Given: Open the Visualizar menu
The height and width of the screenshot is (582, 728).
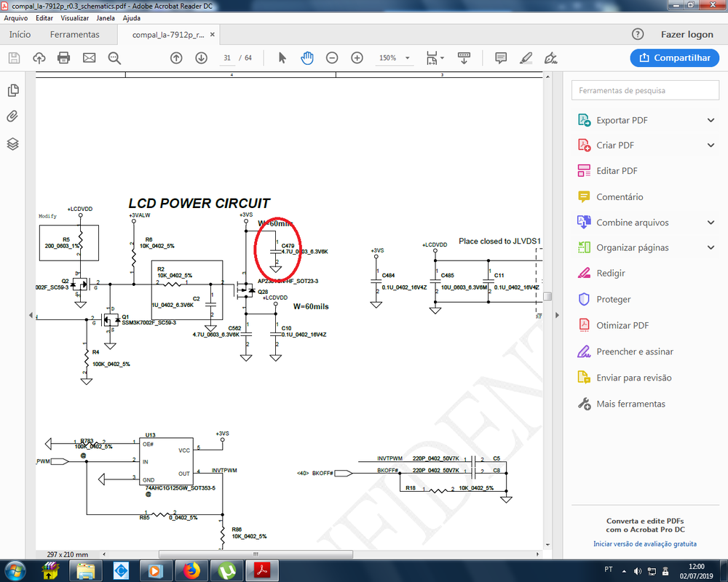Looking at the screenshot, I should pyautogui.click(x=75, y=17).
